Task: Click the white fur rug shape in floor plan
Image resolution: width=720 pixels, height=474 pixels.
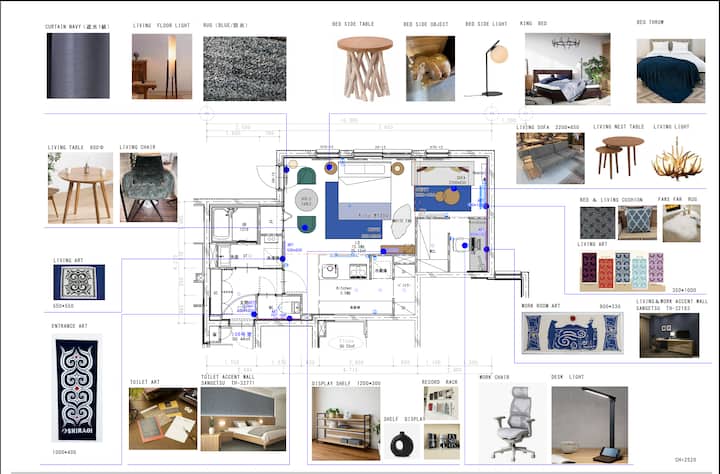Action: [402, 221]
